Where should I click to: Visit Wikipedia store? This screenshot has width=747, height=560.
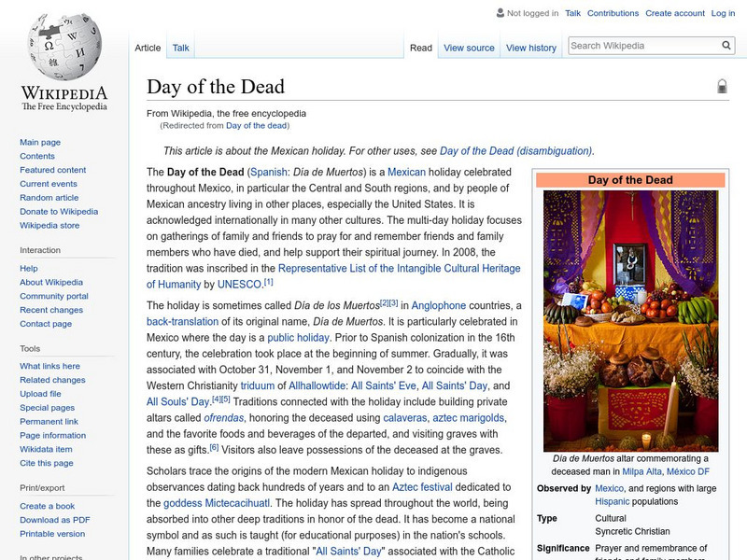49,225
